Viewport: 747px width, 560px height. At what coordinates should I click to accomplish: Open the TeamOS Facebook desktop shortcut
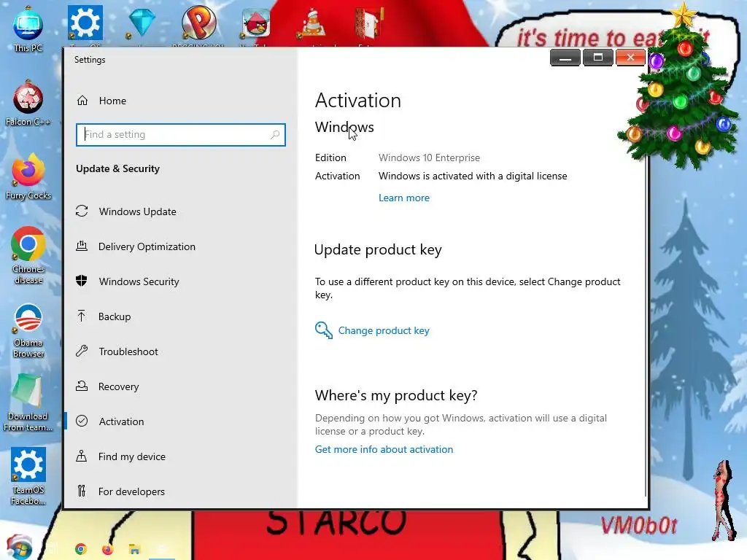[28, 476]
